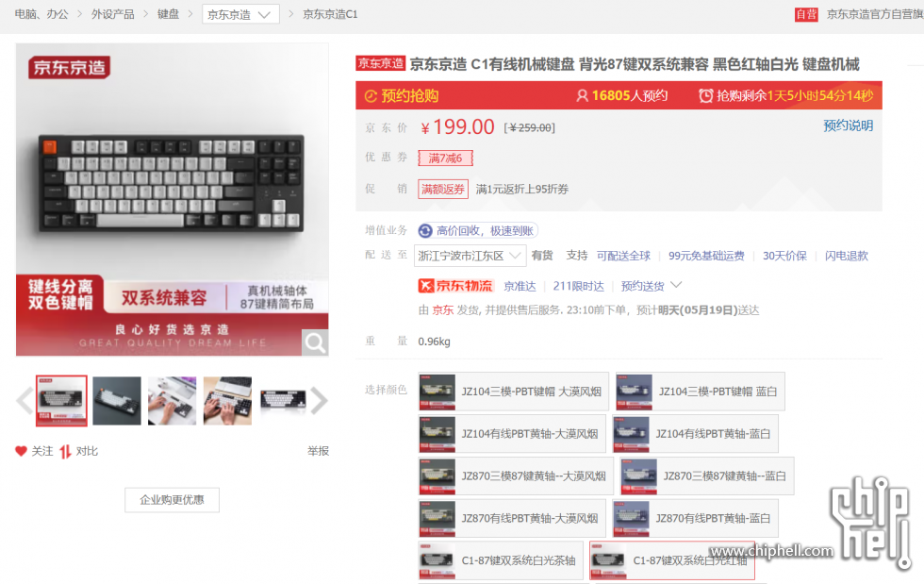Screen dimensions: 924x584
Task: Click the 京东 seller link in shipping info
Action: pyautogui.click(x=442, y=310)
